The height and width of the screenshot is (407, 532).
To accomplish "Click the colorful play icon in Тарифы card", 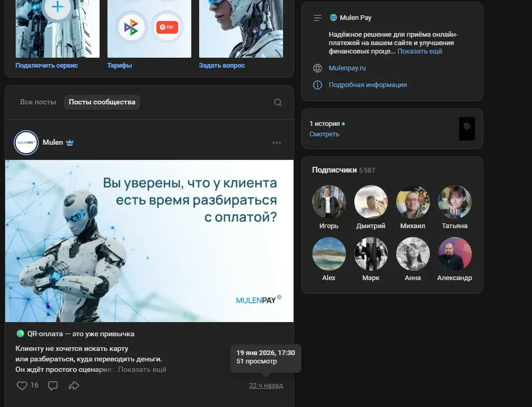I will coord(132,27).
